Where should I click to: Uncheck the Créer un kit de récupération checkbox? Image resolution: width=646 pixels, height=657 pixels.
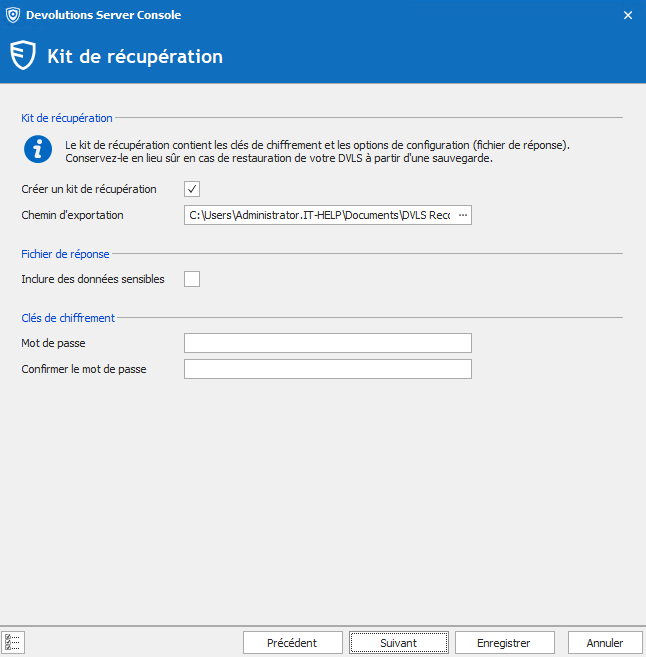tap(192, 189)
